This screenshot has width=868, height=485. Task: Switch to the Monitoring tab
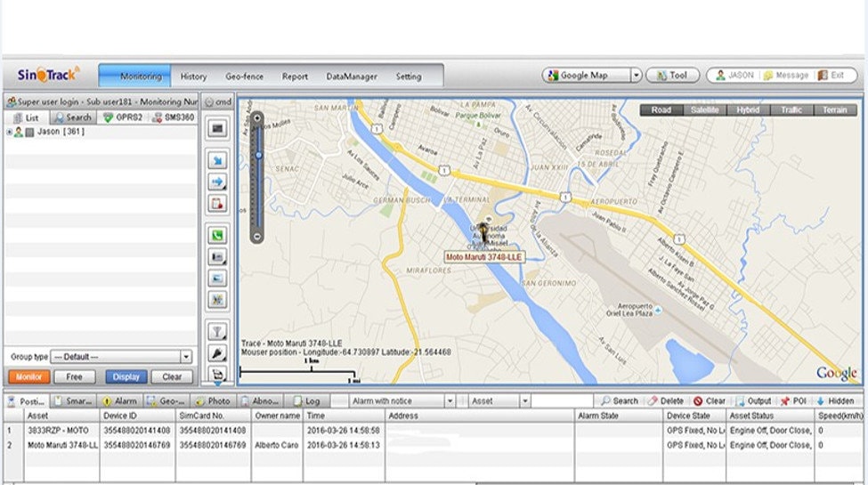point(135,76)
